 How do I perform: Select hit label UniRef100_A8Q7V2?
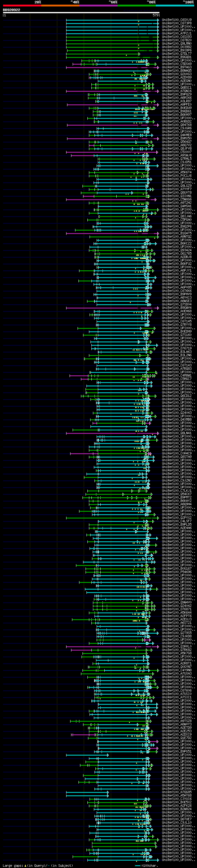(177, 145)
